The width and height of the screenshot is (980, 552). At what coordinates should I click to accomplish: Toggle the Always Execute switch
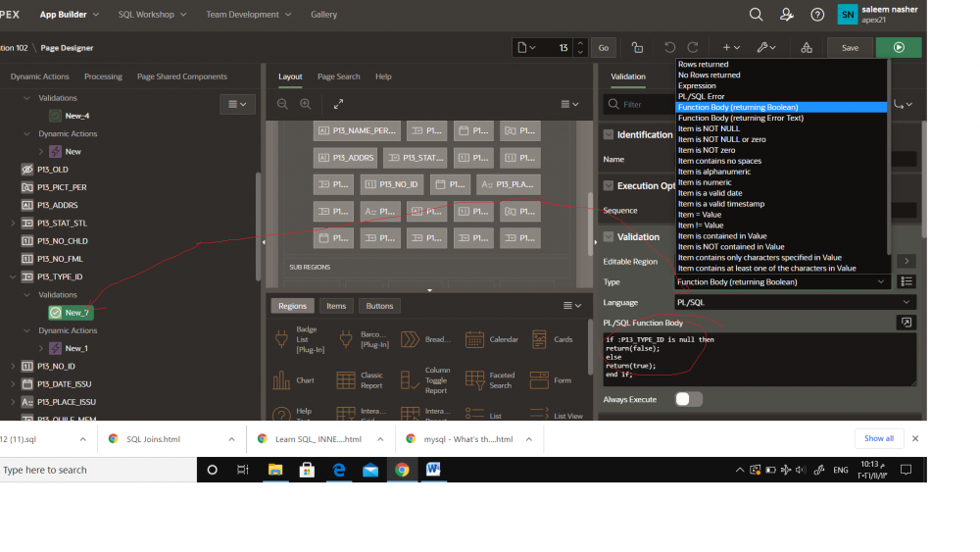pos(688,399)
